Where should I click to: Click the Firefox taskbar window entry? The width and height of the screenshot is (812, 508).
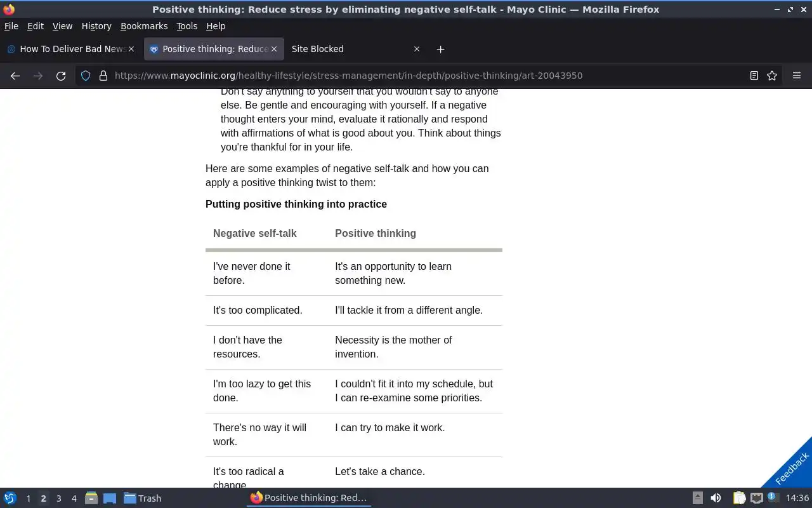(309, 498)
